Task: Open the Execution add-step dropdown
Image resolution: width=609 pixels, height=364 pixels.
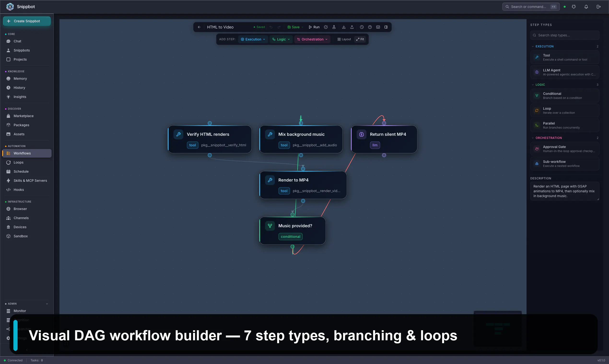Action: pyautogui.click(x=253, y=39)
